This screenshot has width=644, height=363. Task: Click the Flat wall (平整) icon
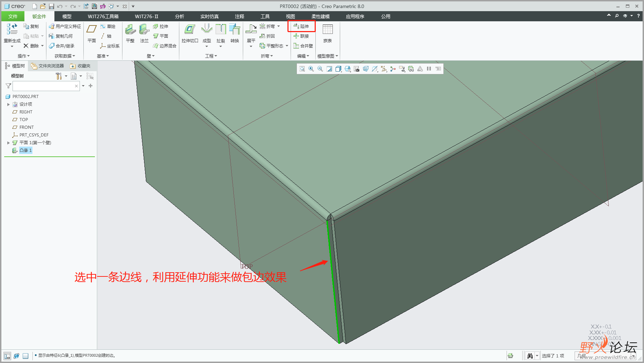click(130, 29)
